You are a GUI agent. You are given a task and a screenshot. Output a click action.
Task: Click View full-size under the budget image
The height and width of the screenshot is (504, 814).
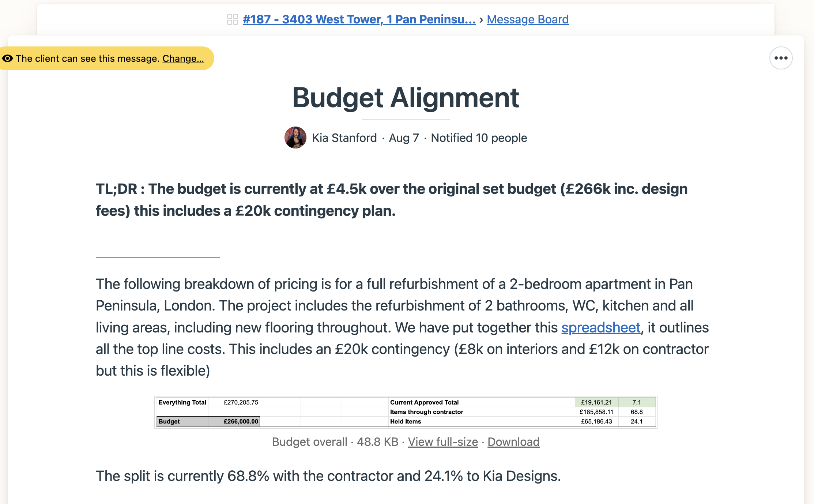click(443, 442)
